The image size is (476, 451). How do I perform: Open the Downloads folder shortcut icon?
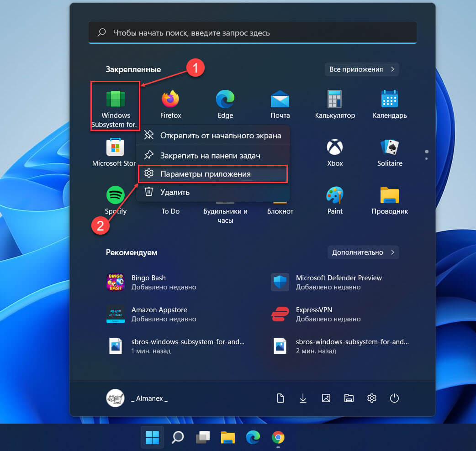[303, 398]
